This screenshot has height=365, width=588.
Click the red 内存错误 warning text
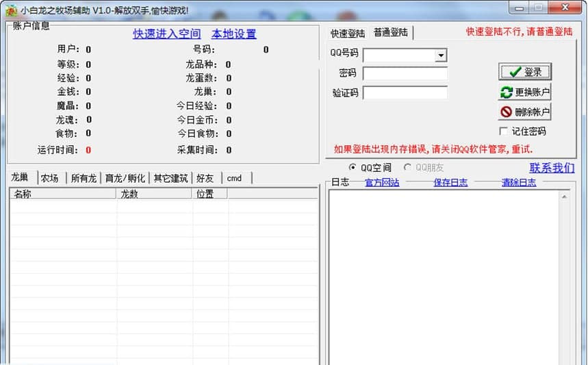coord(433,149)
